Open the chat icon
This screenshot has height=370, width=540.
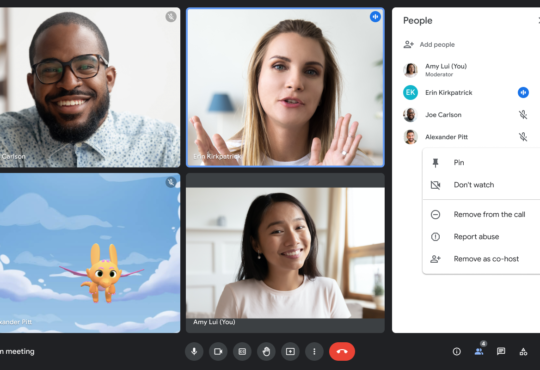coord(501,351)
